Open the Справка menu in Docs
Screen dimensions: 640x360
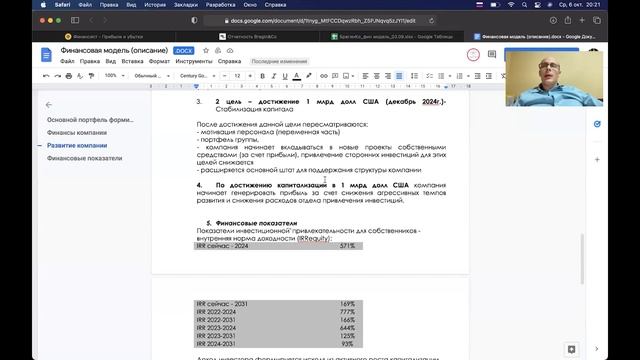coord(229,61)
